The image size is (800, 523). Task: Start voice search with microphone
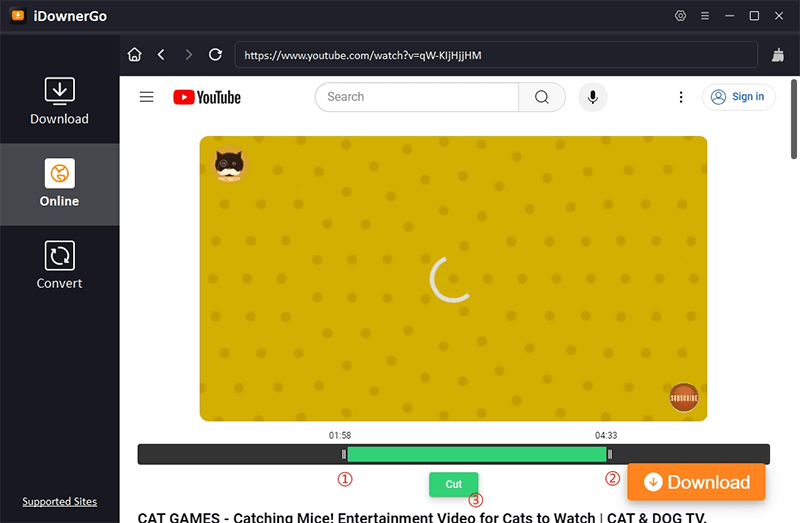click(x=592, y=97)
